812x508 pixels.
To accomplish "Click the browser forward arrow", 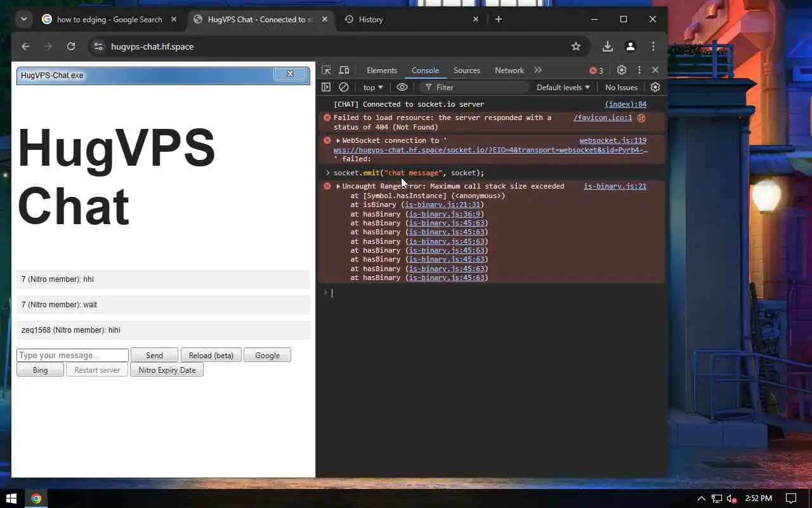I will [48, 46].
